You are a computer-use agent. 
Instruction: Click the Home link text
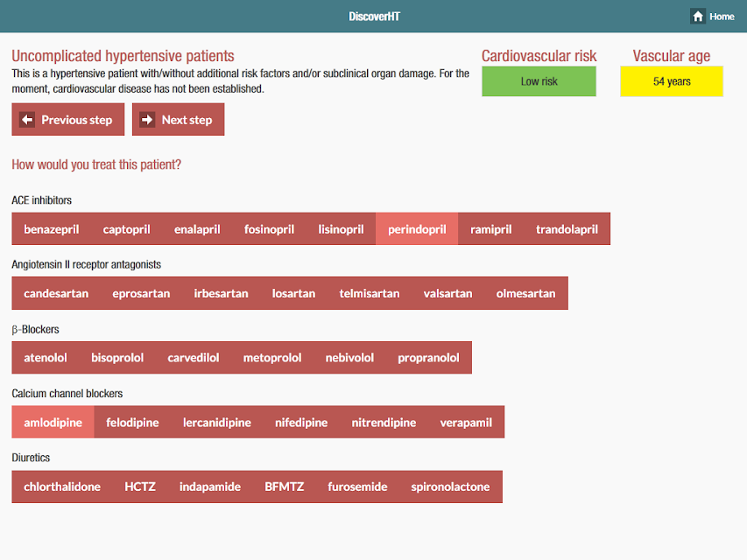(x=722, y=17)
